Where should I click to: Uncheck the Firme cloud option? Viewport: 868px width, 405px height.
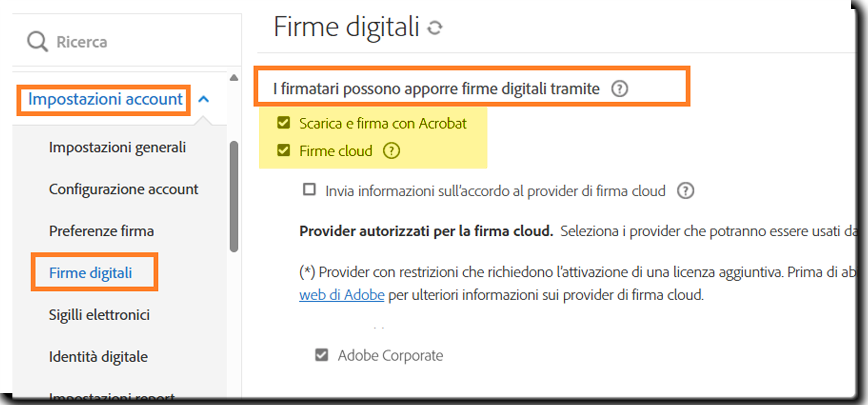283,151
